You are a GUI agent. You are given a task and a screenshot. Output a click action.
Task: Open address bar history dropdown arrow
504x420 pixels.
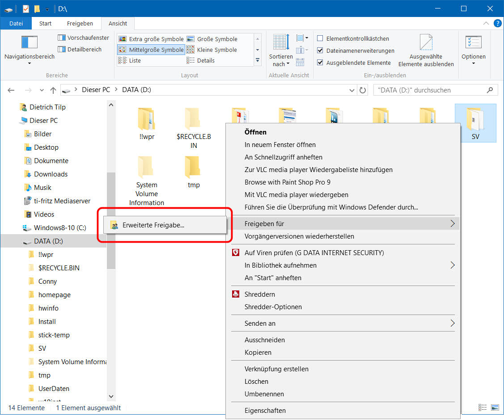[x=352, y=90]
